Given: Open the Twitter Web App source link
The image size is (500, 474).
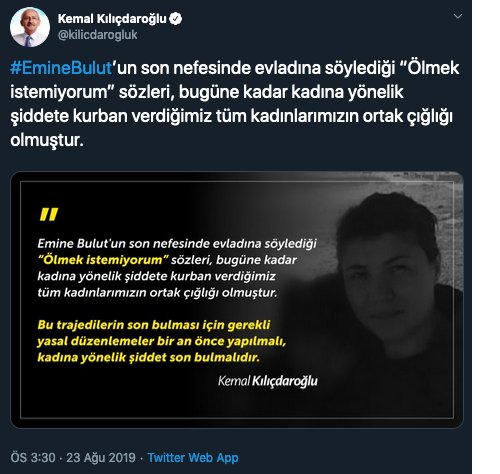Looking at the screenshot, I should coord(193,457).
